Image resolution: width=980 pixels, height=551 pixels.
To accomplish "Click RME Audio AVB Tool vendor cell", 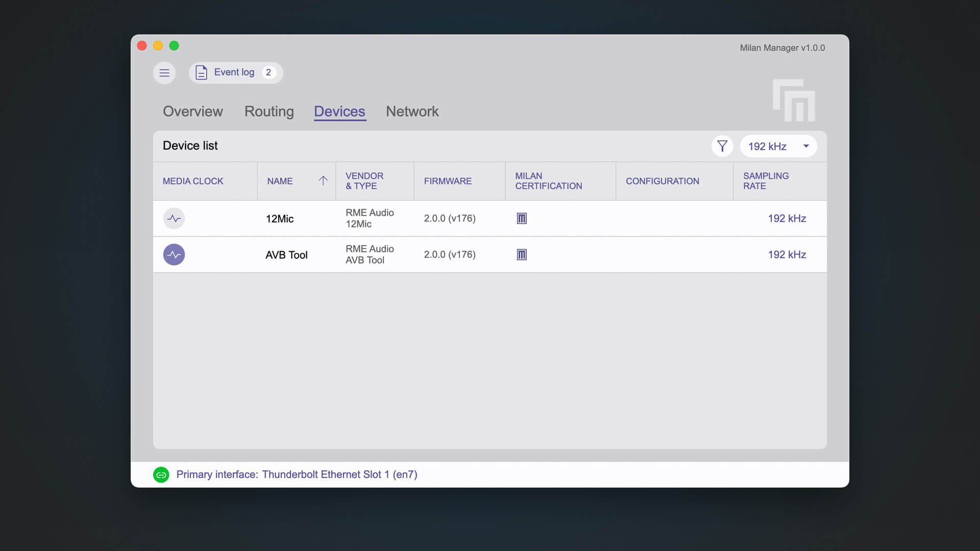I will tap(370, 255).
